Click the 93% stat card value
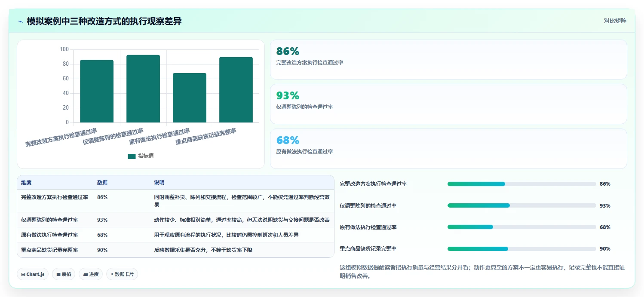 point(288,95)
